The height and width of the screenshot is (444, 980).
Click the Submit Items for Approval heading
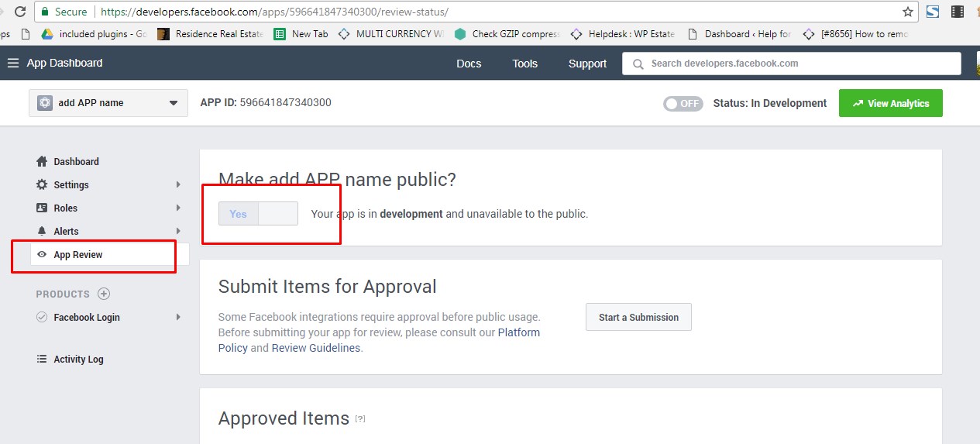coord(327,287)
